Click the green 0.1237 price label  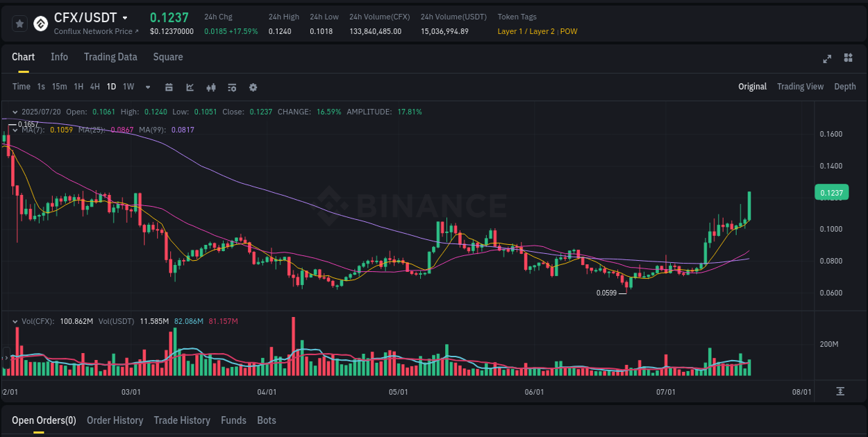pyautogui.click(x=832, y=192)
